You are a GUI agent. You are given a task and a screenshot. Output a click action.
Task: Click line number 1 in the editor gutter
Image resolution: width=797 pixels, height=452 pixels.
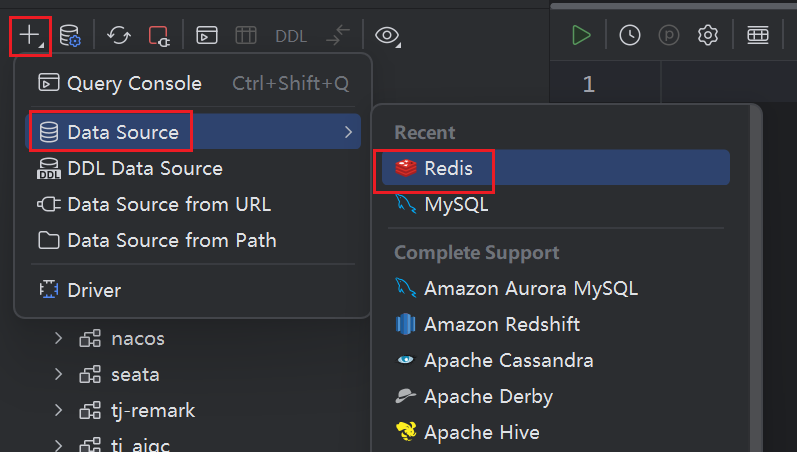tap(588, 85)
